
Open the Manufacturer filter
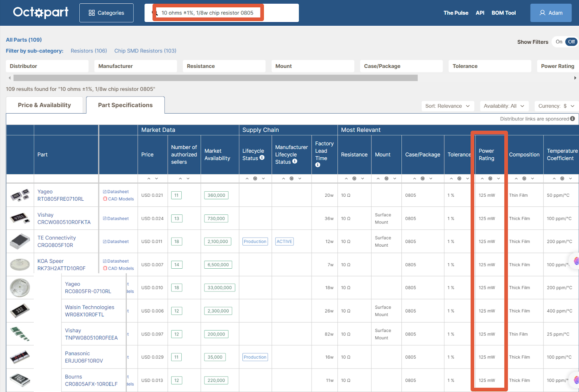136,66
